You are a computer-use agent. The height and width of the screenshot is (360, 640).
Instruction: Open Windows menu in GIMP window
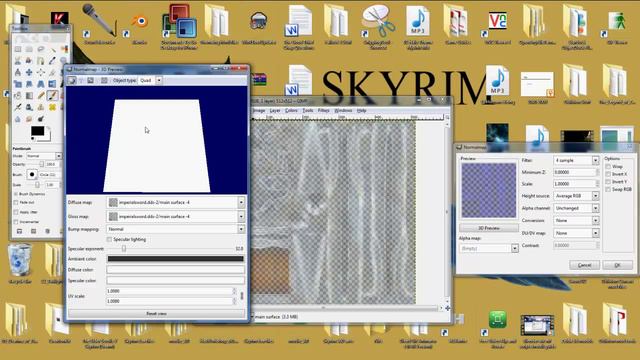pyautogui.click(x=343, y=111)
